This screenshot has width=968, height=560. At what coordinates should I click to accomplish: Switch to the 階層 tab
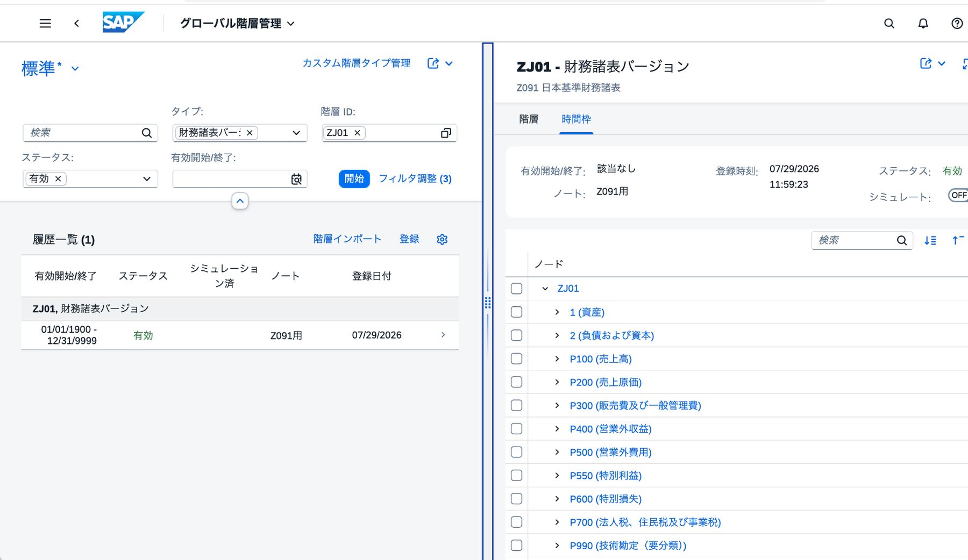pyautogui.click(x=529, y=119)
